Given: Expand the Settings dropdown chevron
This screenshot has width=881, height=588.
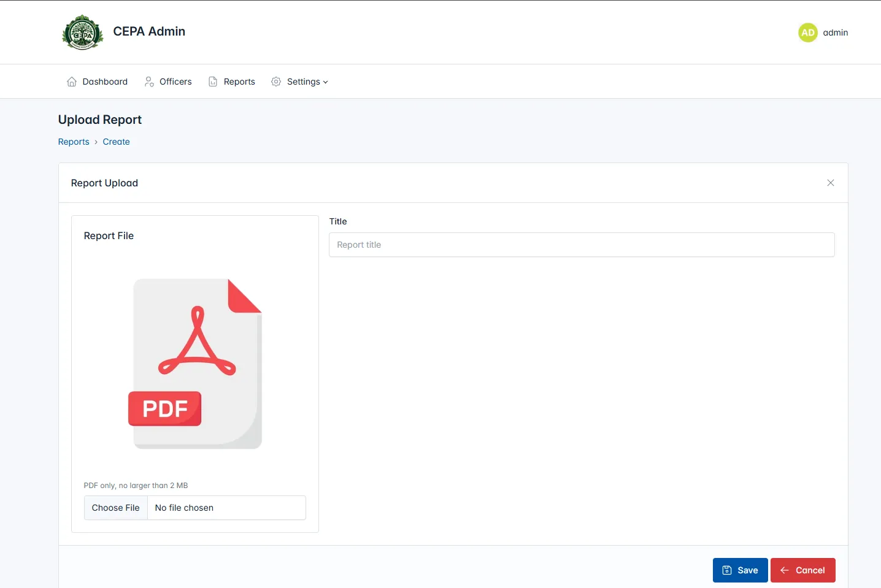Looking at the screenshot, I should (326, 82).
